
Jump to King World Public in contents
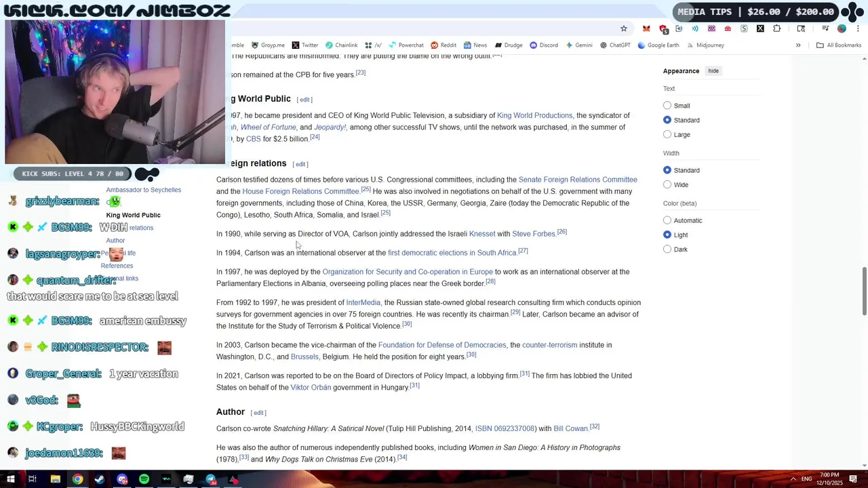coord(134,215)
